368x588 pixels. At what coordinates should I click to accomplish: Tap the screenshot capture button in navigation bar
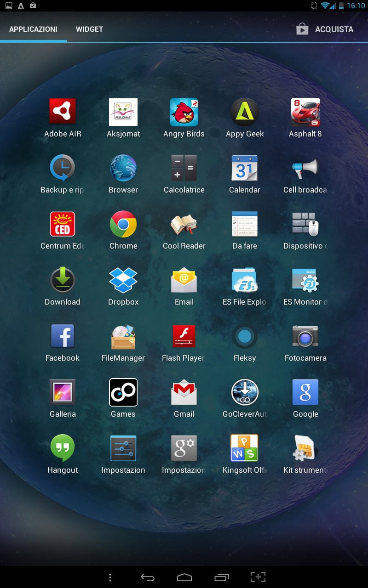pos(258,577)
